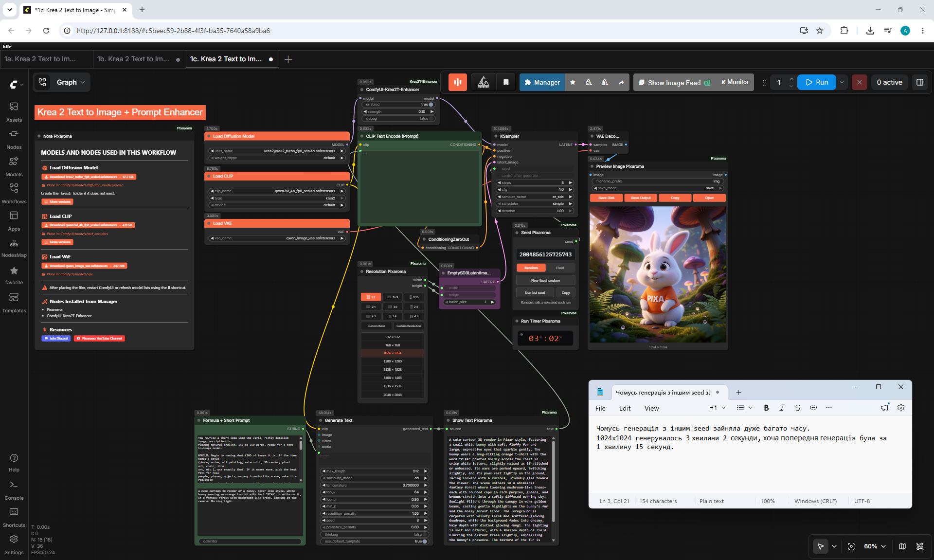Image resolution: width=934 pixels, height=560 pixels.
Task: Apply Strikethrough formatting in Notepad
Action: 797,408
